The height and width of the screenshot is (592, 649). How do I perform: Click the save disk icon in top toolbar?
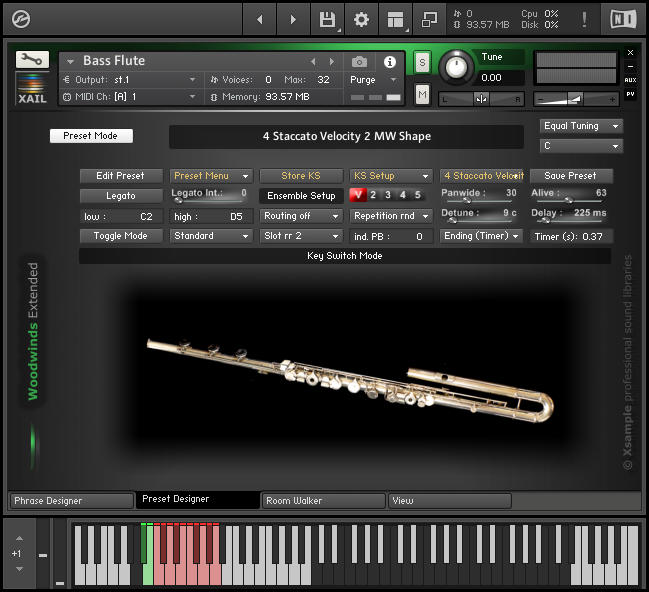pos(327,19)
